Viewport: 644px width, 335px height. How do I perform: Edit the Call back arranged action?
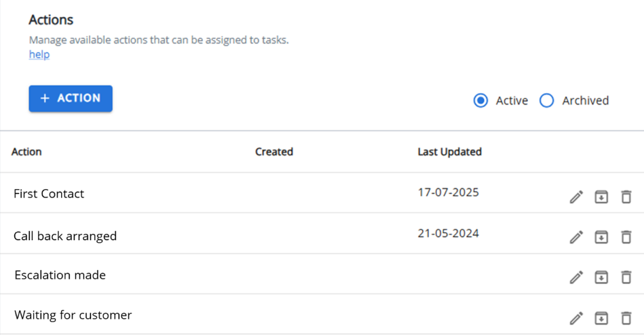tap(576, 237)
